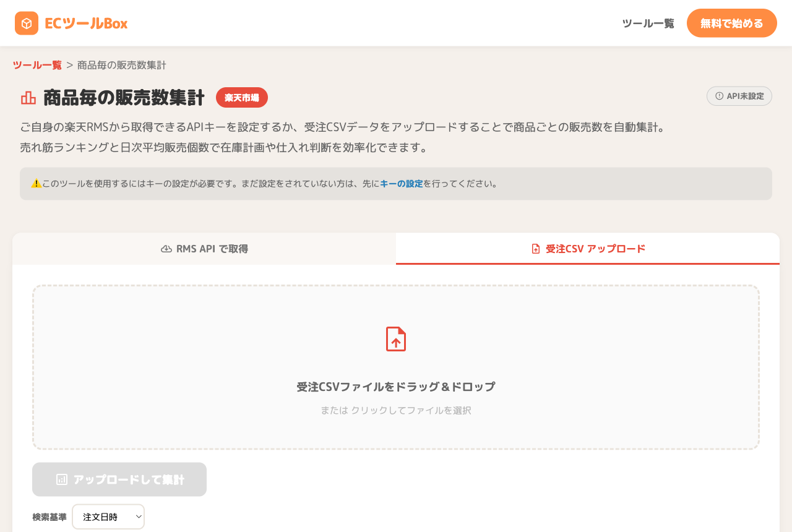Click the ECツールBox cube logo icon
This screenshot has width=792, height=532.
27,24
